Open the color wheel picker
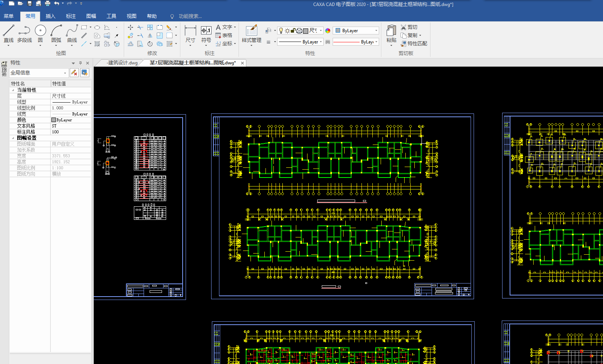This screenshot has width=603, height=364. [328, 31]
